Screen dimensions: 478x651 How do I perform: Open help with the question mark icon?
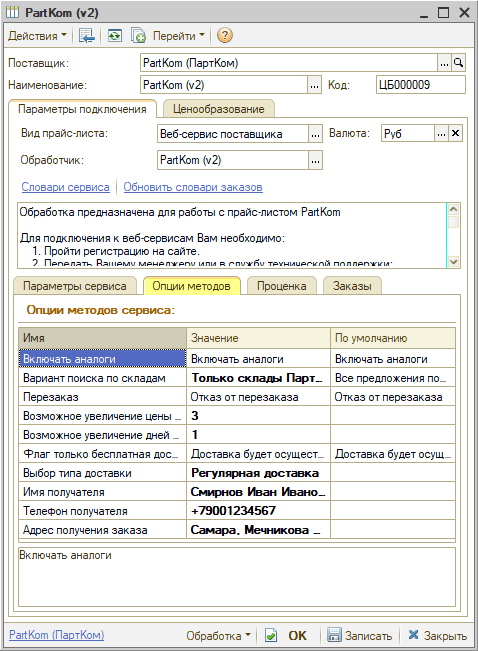click(224, 36)
